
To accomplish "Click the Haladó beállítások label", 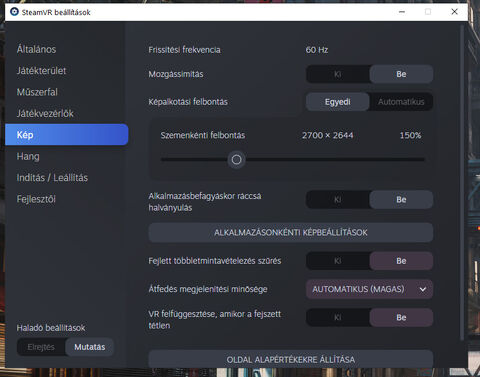I will 51,328.
